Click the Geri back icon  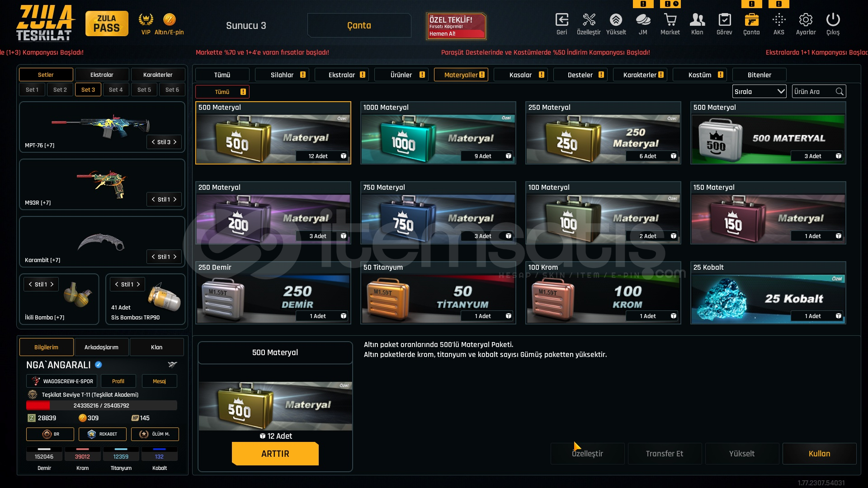click(x=561, y=20)
